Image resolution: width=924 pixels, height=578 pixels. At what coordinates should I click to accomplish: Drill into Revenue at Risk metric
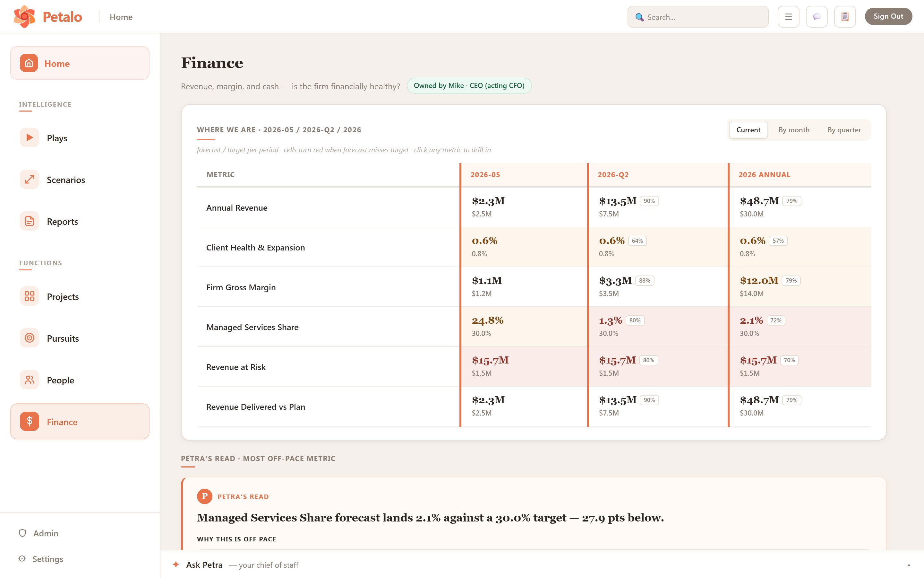(x=236, y=367)
